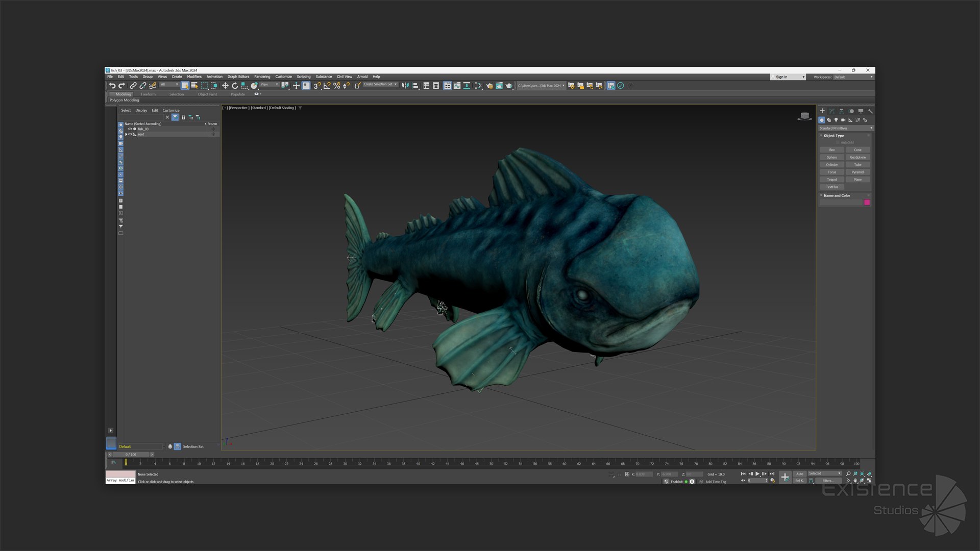Click the Play Animation button
This screenshot has height=551, width=980.
click(757, 474)
